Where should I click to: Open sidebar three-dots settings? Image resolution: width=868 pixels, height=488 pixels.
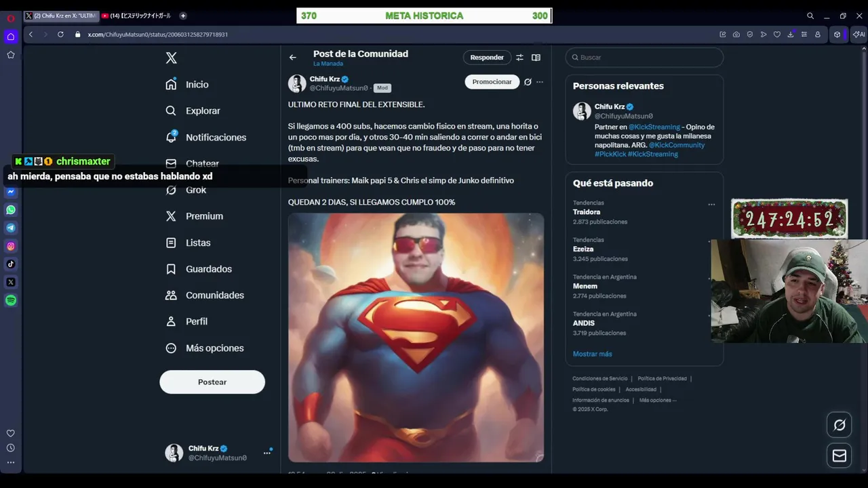(11, 462)
